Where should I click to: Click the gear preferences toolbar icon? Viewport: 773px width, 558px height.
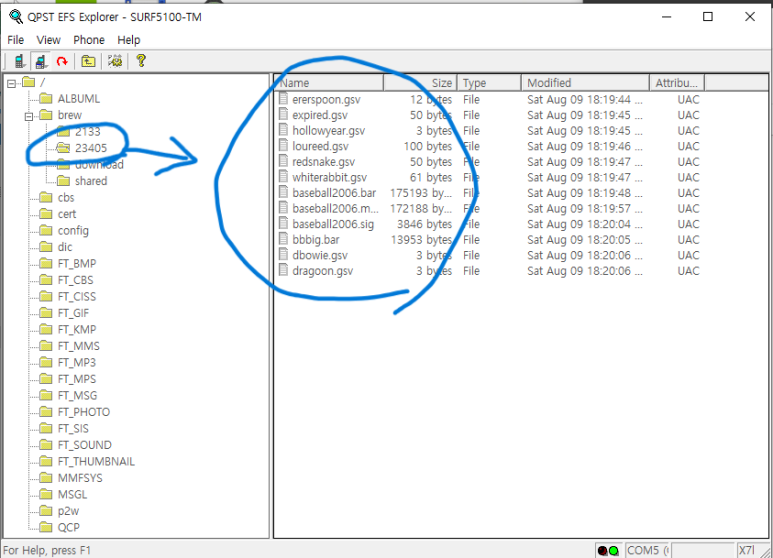pos(115,61)
